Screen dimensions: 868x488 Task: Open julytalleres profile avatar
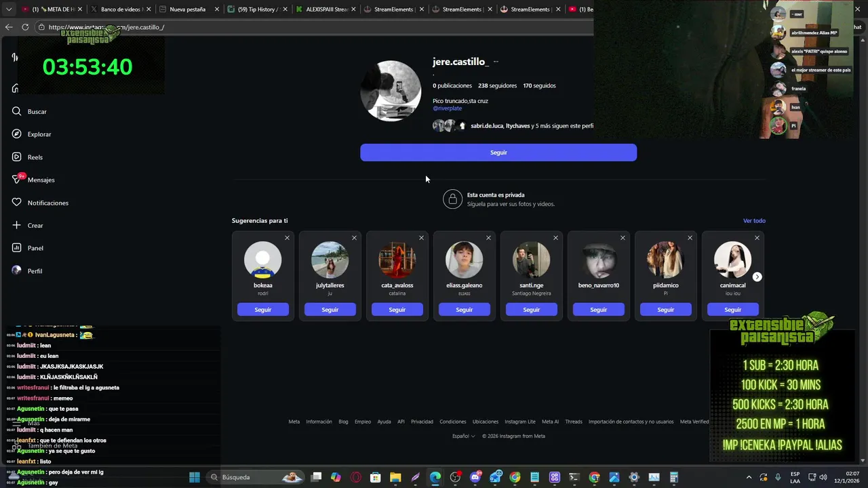click(330, 260)
